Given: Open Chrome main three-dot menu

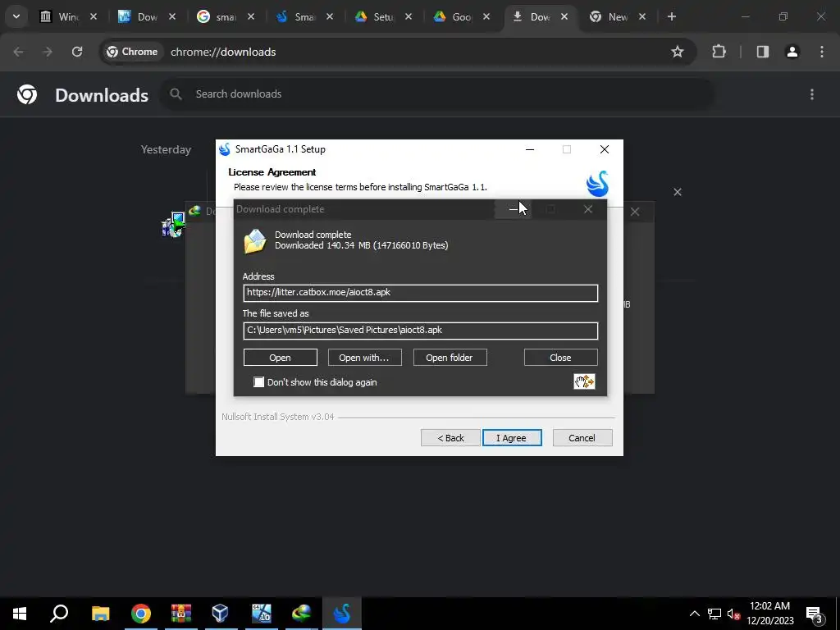Looking at the screenshot, I should tap(822, 52).
